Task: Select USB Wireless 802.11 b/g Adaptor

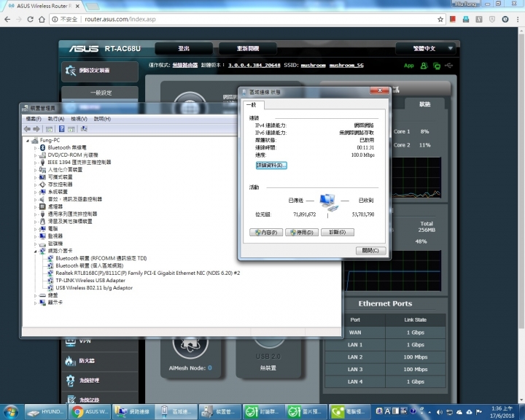Action: (x=94, y=288)
